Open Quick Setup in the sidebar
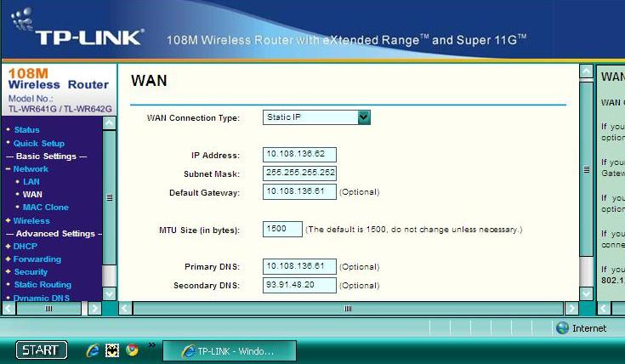 click(38, 144)
